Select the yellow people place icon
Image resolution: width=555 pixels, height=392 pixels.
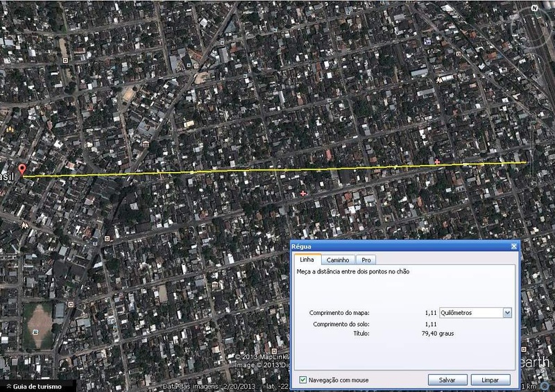point(10,129)
